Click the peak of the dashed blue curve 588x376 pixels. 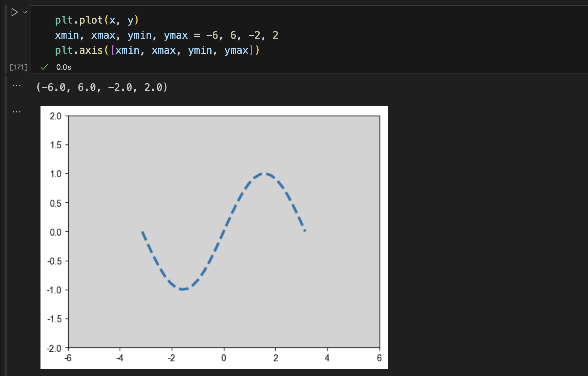(x=265, y=173)
